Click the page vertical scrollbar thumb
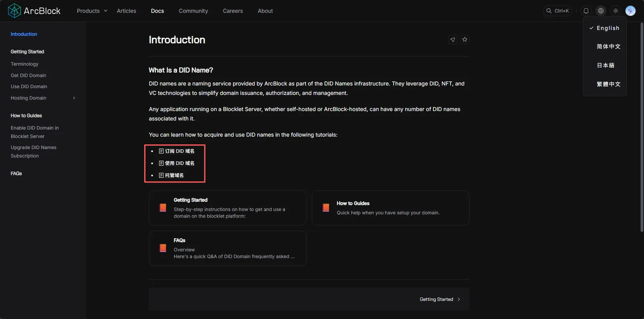Screen dimensions: 644x319 pyautogui.click(x=642, y=127)
